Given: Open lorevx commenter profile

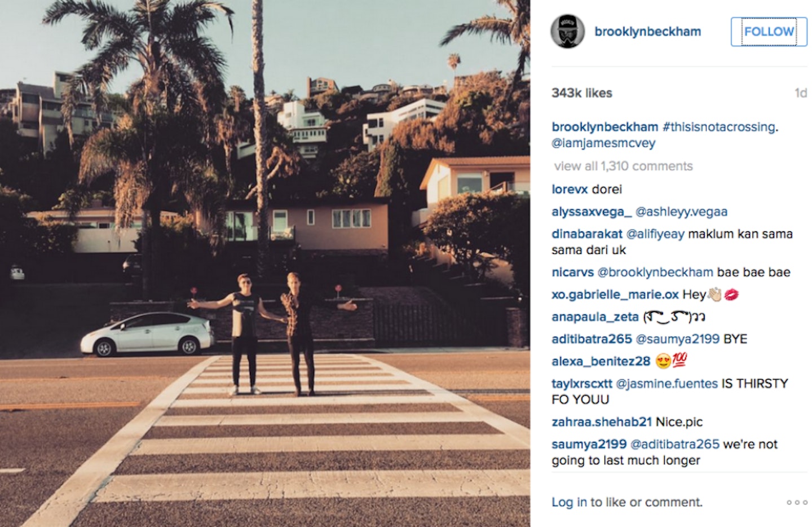Looking at the screenshot, I should (570, 189).
